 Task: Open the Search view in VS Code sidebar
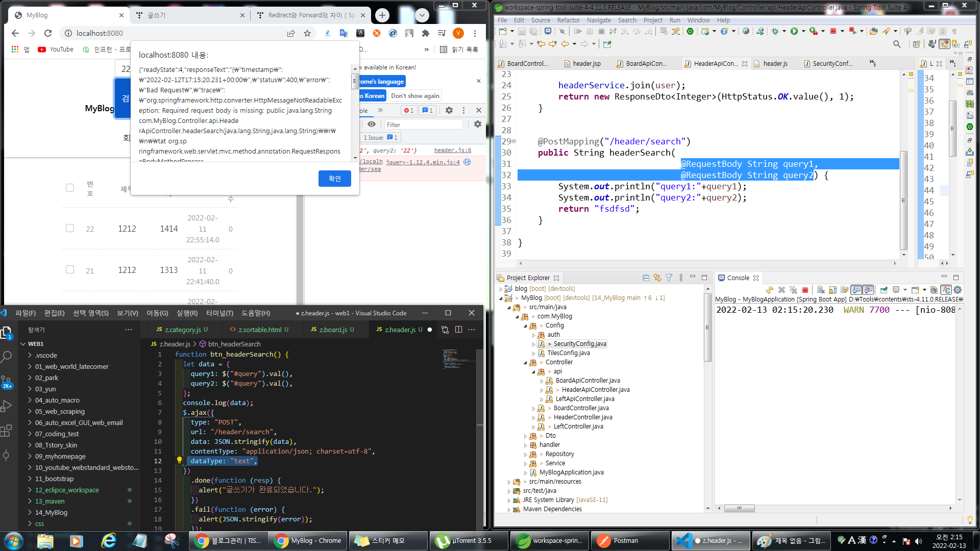point(7,357)
